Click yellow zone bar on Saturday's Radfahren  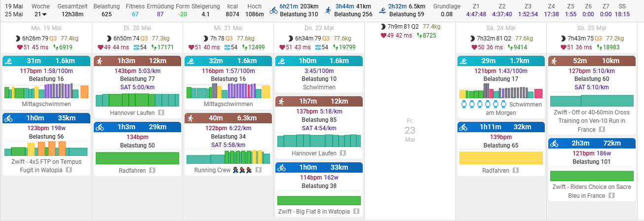pos(501,158)
